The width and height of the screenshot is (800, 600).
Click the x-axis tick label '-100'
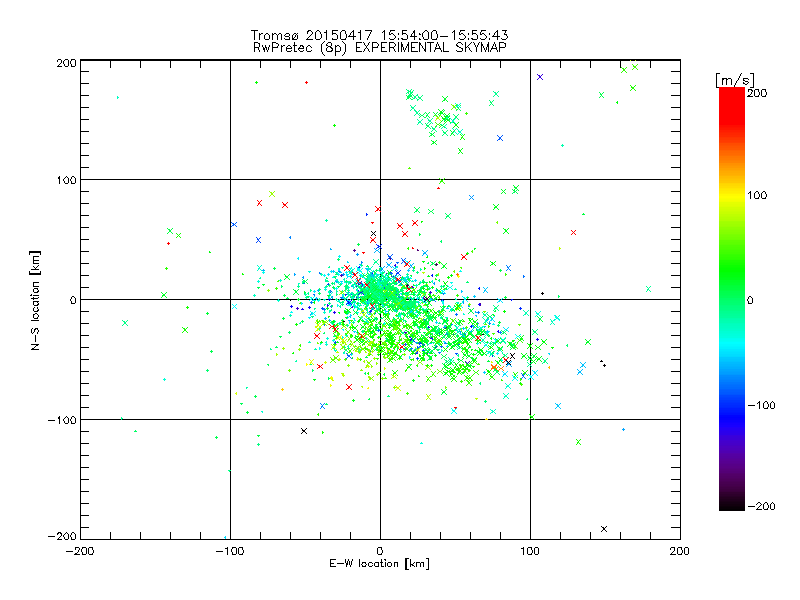point(230,551)
